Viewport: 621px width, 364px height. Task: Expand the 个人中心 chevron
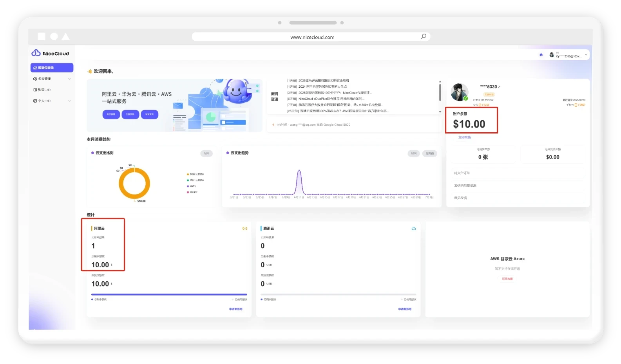(x=69, y=101)
